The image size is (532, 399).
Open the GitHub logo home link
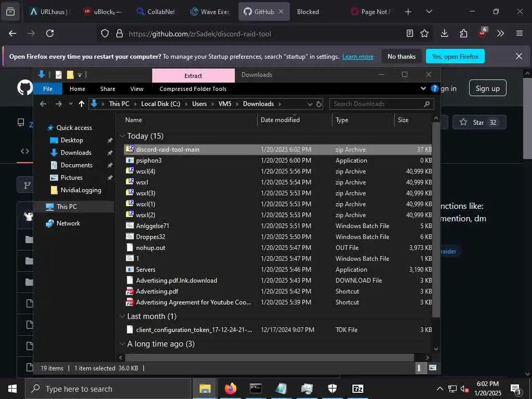[x=25, y=87]
